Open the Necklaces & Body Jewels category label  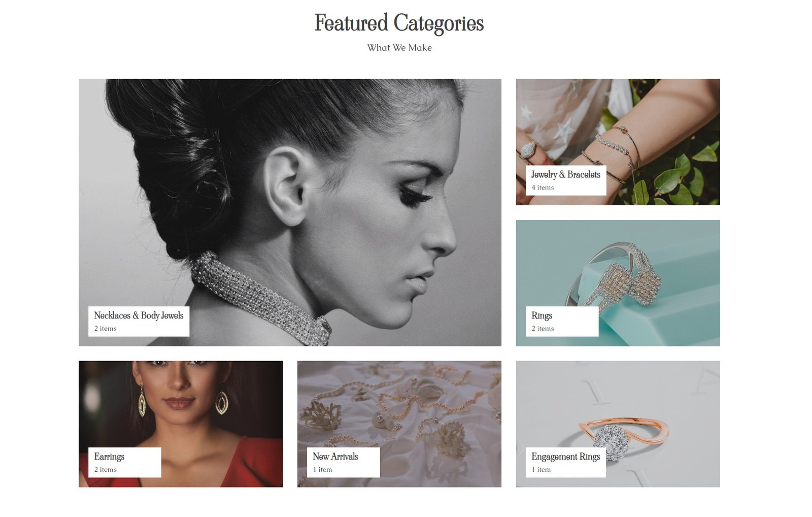pyautogui.click(x=139, y=315)
